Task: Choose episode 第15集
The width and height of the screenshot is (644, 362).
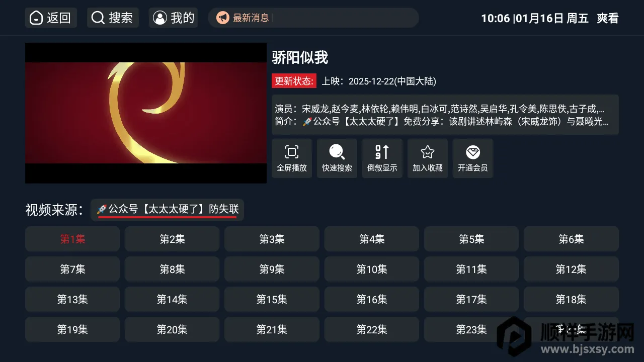Action: (x=272, y=300)
